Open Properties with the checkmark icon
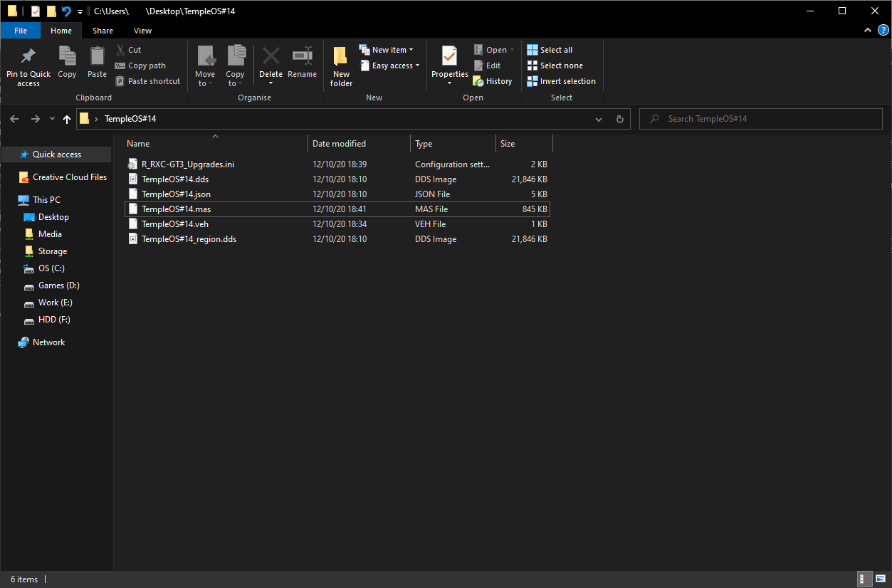The image size is (892, 588). (449, 56)
